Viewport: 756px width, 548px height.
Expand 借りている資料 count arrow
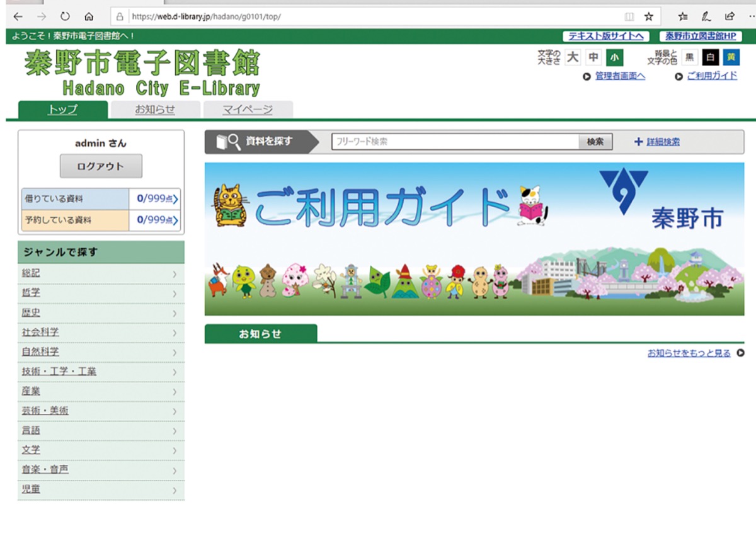pos(175,200)
